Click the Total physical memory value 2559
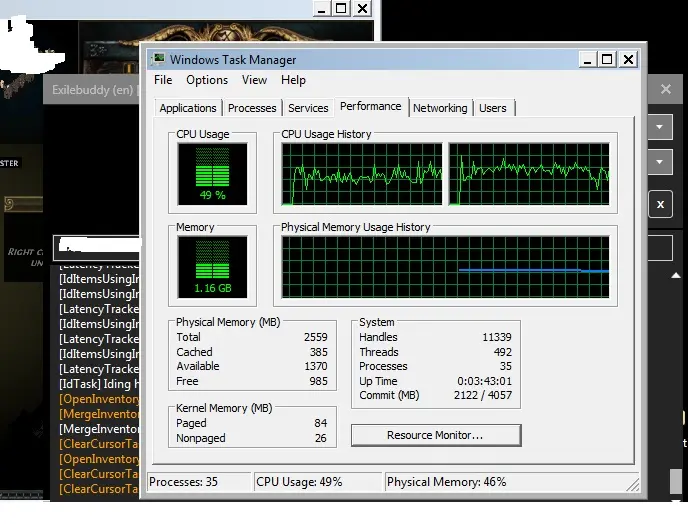Screen dimensions: 688x524 click(315, 337)
